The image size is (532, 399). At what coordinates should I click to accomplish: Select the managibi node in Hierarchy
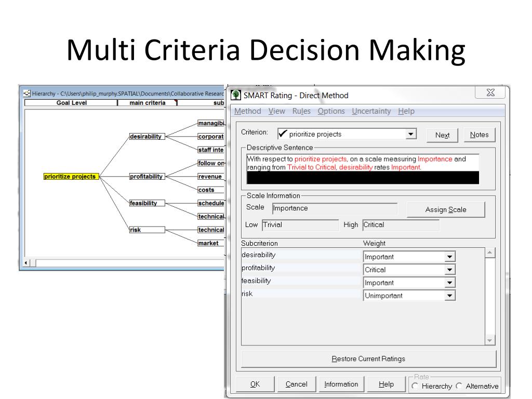coord(211,123)
